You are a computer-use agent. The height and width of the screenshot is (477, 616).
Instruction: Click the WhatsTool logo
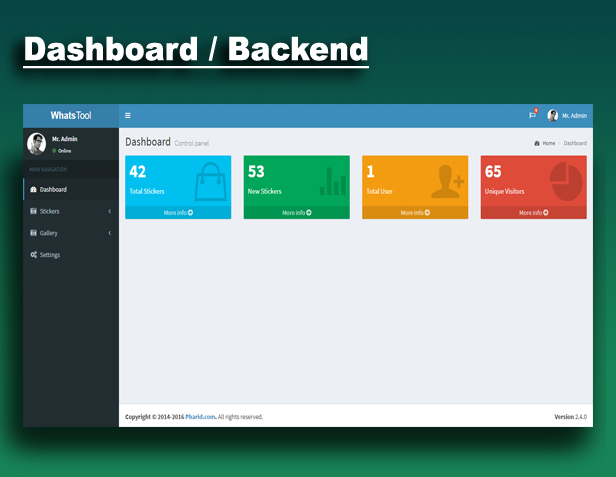pos(71,116)
